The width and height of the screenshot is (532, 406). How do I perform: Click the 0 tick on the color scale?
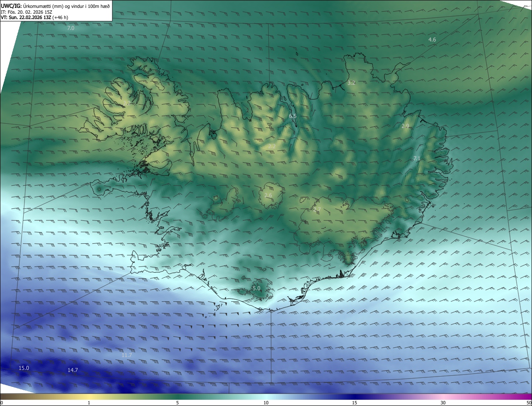[x=1, y=403]
